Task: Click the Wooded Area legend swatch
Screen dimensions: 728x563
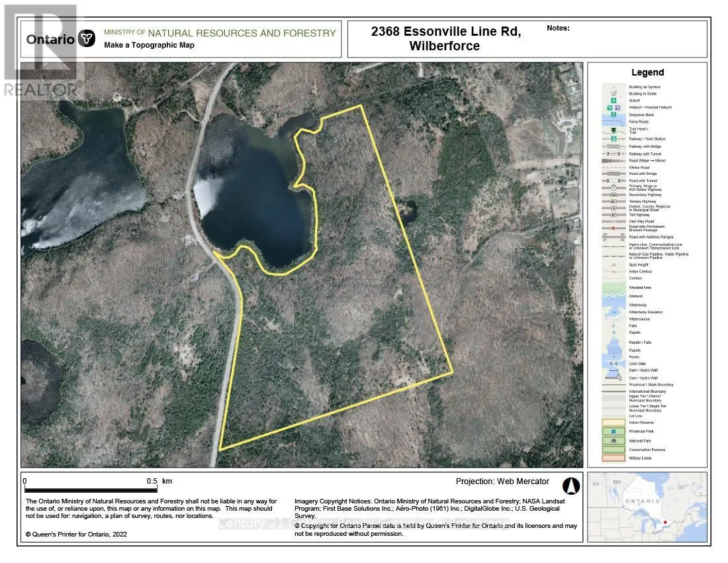Action: [614, 288]
